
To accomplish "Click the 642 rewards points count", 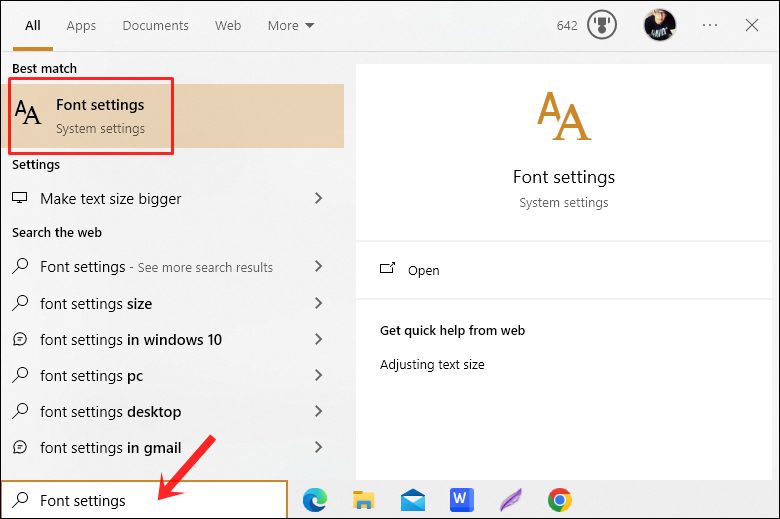I will [x=567, y=25].
